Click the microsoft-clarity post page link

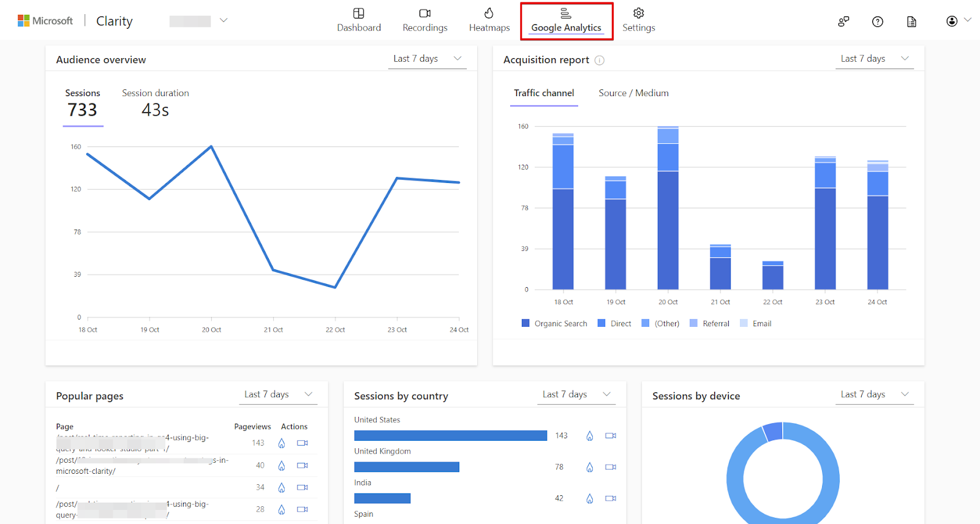142,465
